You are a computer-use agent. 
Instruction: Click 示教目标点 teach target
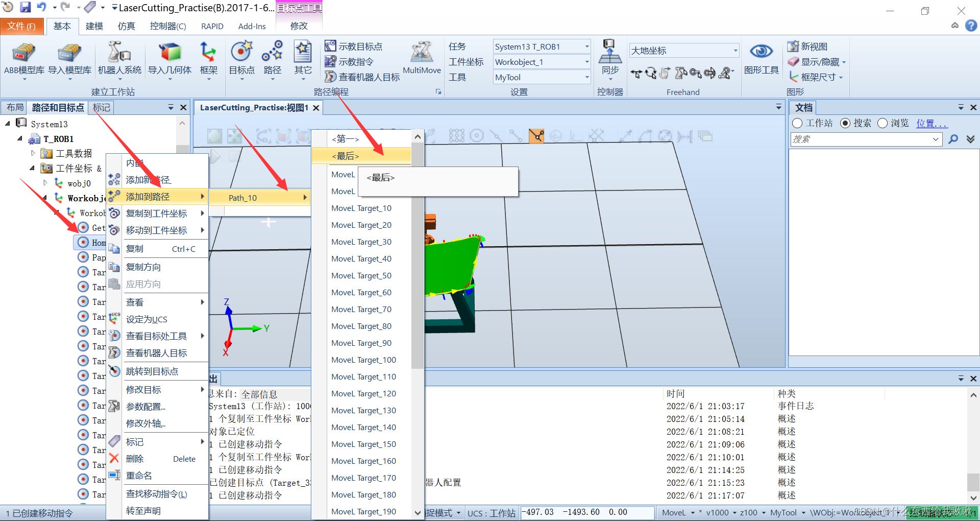click(354, 46)
